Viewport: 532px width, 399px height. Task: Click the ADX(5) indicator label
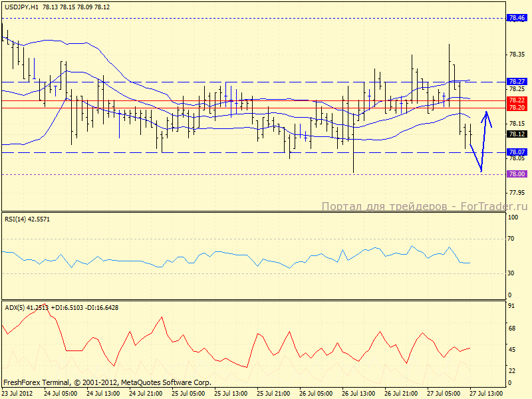point(62,308)
